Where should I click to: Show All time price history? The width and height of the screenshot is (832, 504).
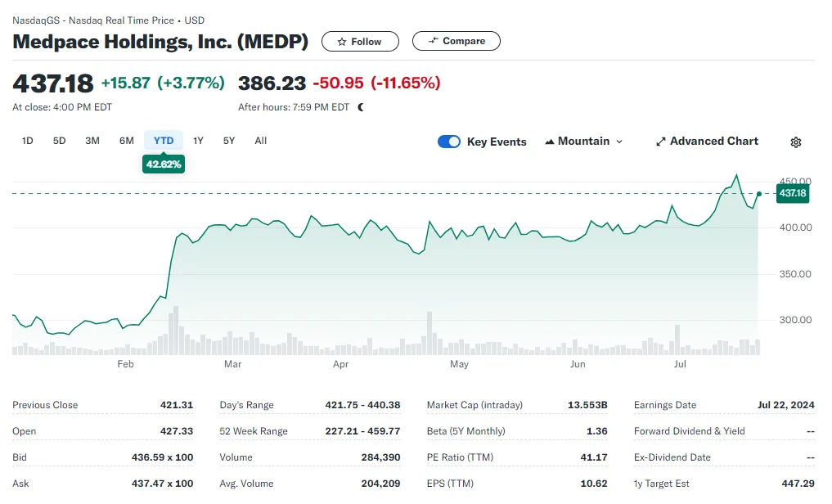tap(260, 141)
